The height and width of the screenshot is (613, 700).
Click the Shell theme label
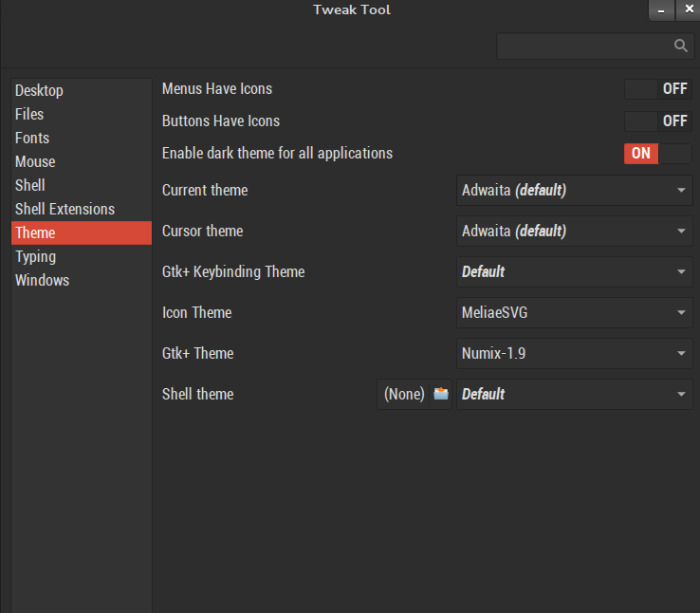(x=198, y=394)
